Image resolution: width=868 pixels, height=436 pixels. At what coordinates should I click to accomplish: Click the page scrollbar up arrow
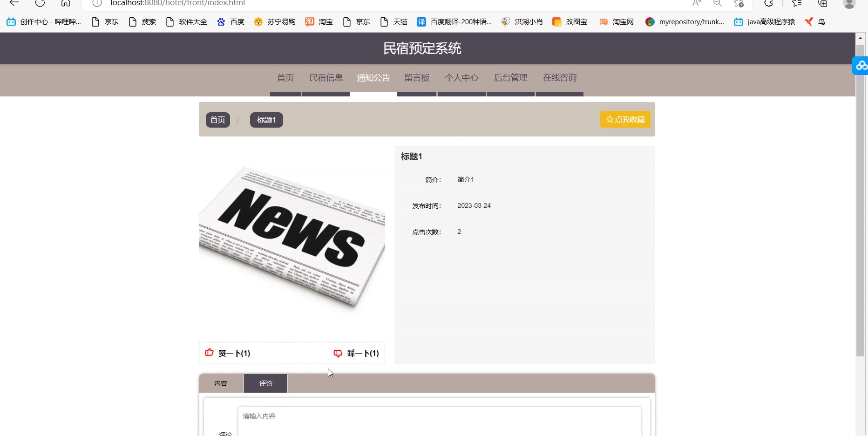[x=860, y=38]
